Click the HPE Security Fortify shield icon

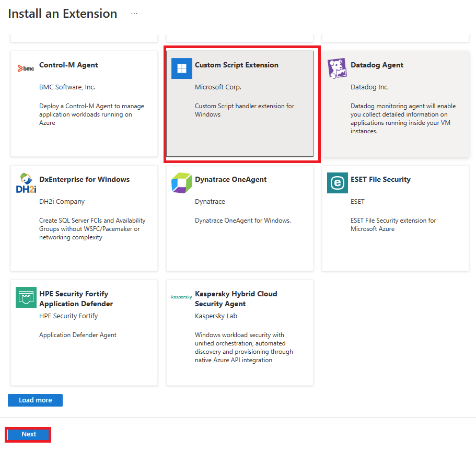click(x=26, y=297)
